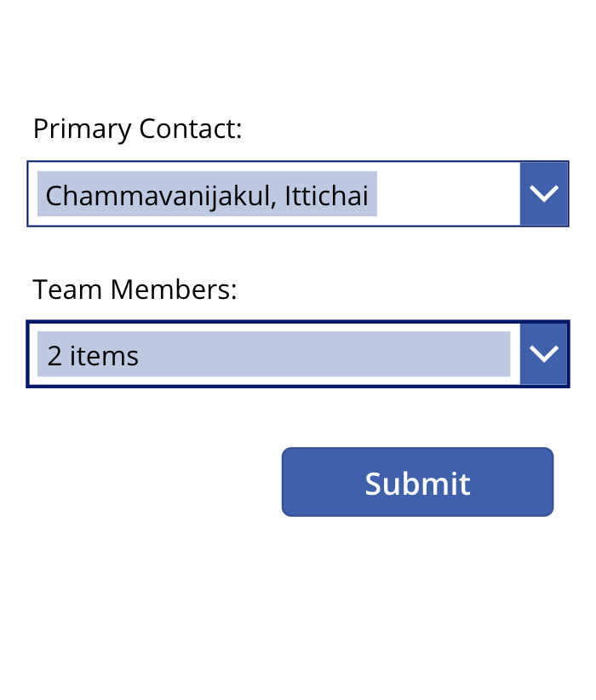
Task: Click the Primary Contact label
Action: pyautogui.click(x=136, y=129)
